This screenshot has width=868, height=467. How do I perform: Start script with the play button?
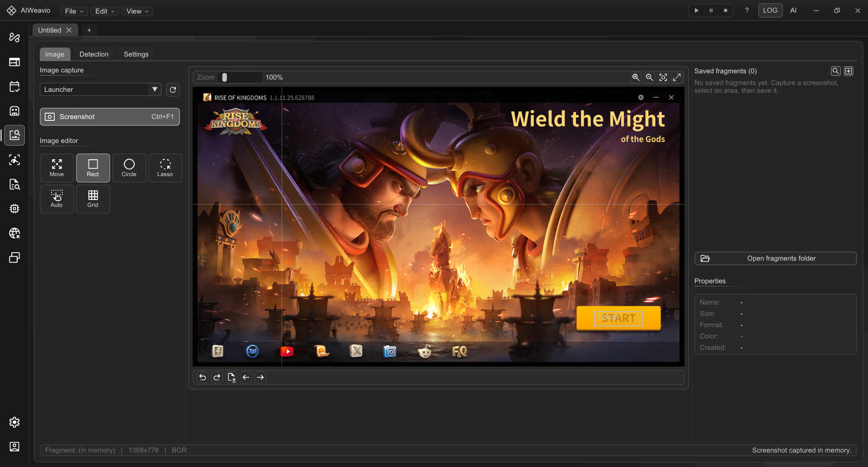pyautogui.click(x=697, y=10)
